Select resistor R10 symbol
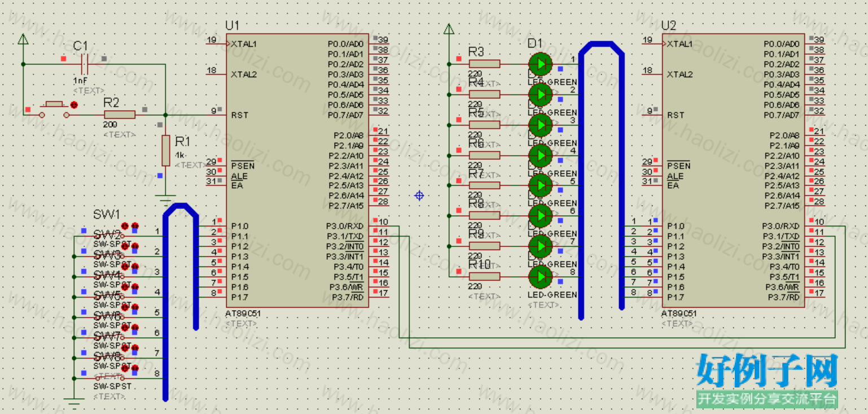Viewport: 868px width, 414px height. [484, 276]
